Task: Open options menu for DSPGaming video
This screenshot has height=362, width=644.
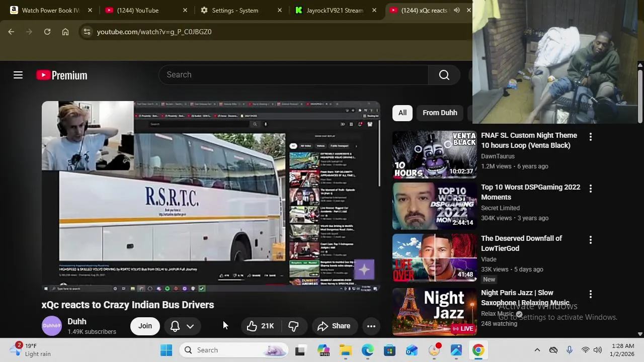Action: 591,189
